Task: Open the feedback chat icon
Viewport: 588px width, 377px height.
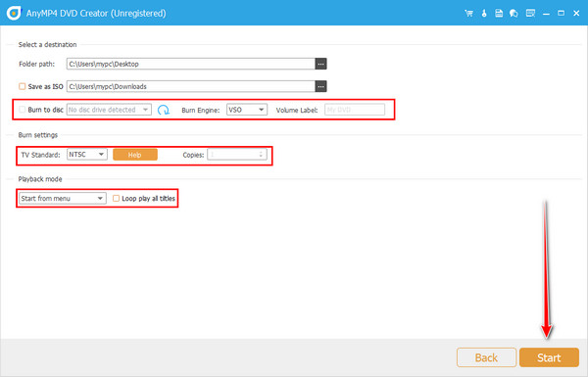Action: click(514, 14)
